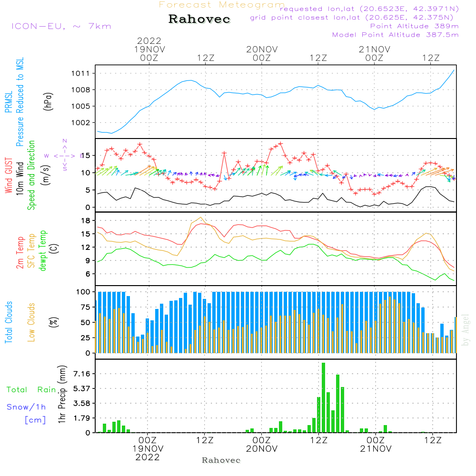Click the 'Point Altitude 389m' text
This screenshot has height=476, width=476.
415,26
